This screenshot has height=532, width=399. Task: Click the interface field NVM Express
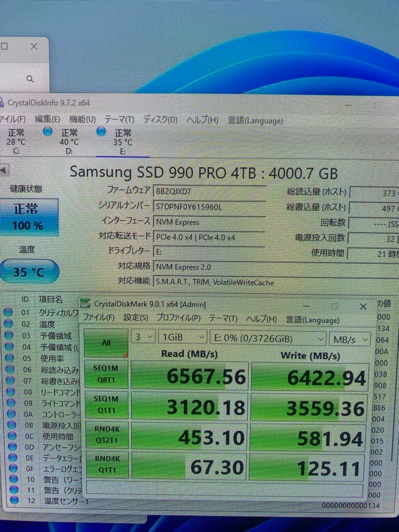point(209,222)
